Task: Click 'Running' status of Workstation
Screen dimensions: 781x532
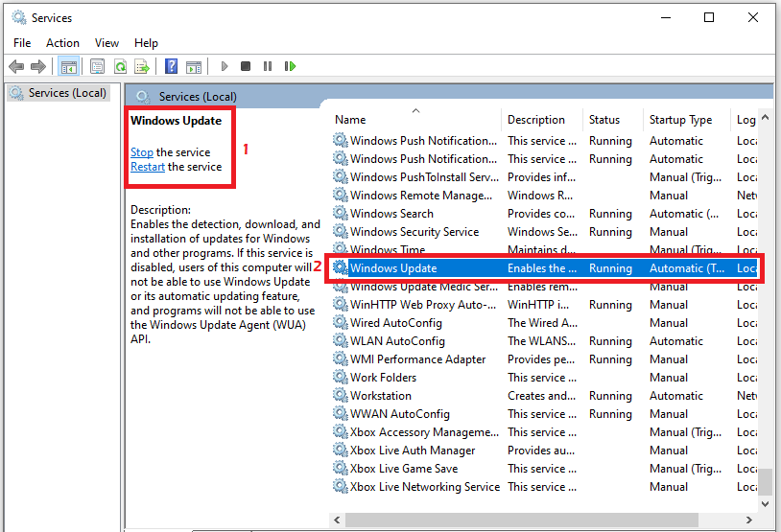Action: coord(610,396)
